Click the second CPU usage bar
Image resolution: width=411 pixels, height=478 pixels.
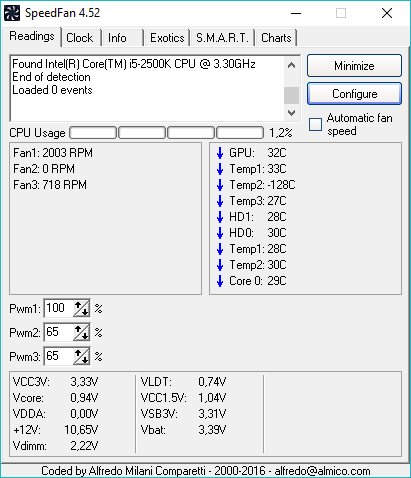[142, 133]
